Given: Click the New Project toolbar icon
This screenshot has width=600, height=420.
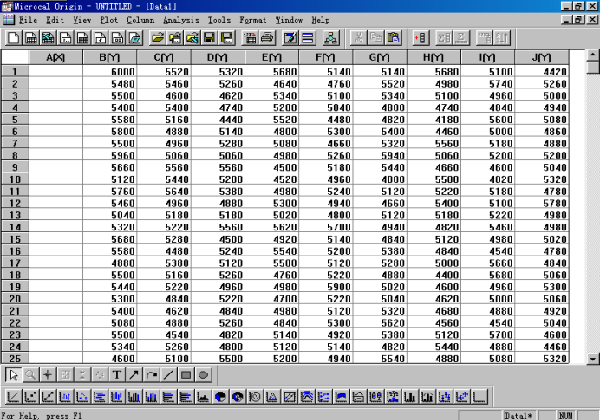Looking at the screenshot, I should pos(13,38).
